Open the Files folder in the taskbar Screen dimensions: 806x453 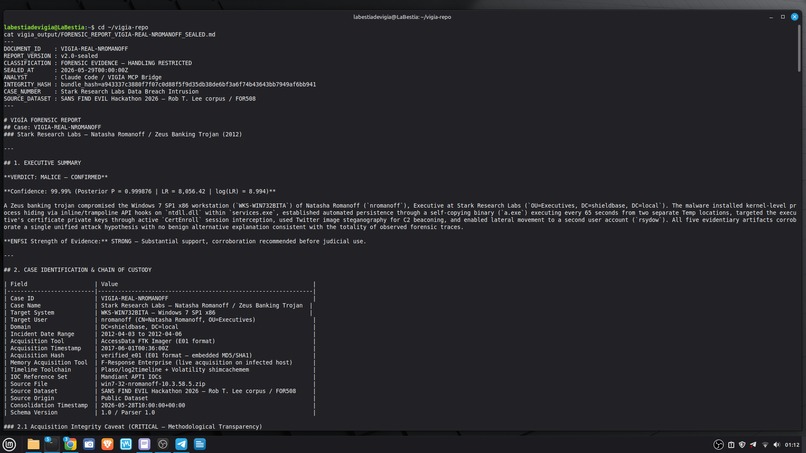pos(33,444)
